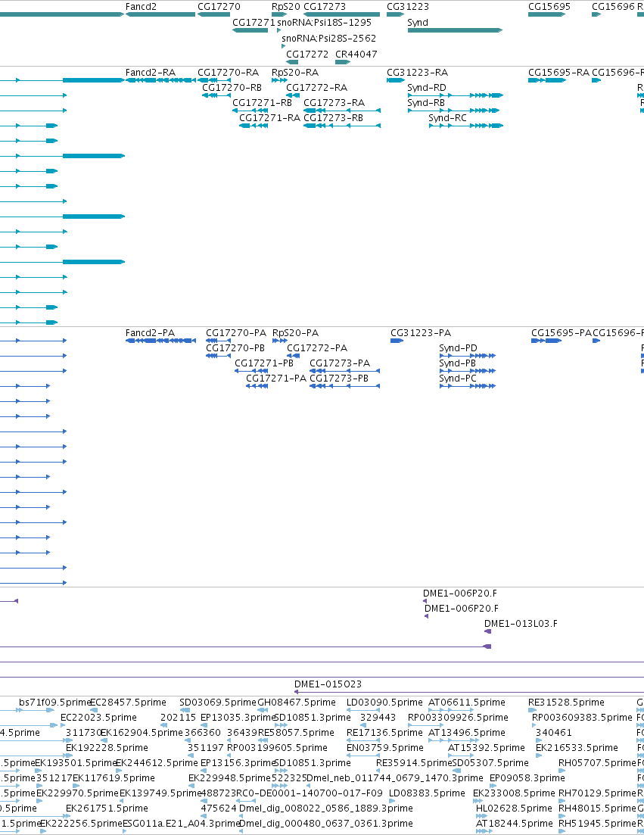644x835 pixels.
Task: Select the CG17270-PB protein label
Action: pyautogui.click(x=235, y=347)
